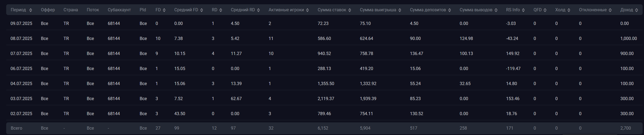Click the Оффер column header
644x135 pixels.
(x=48, y=10)
